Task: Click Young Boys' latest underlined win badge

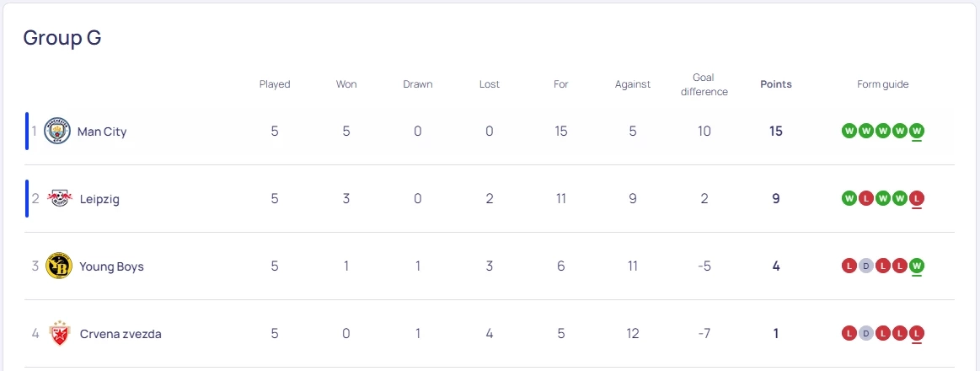Action: point(917,266)
